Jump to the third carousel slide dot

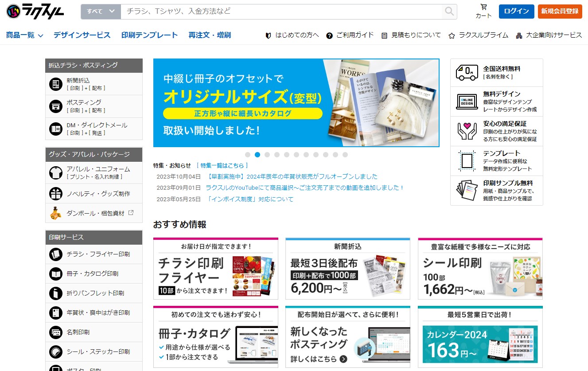coord(267,155)
